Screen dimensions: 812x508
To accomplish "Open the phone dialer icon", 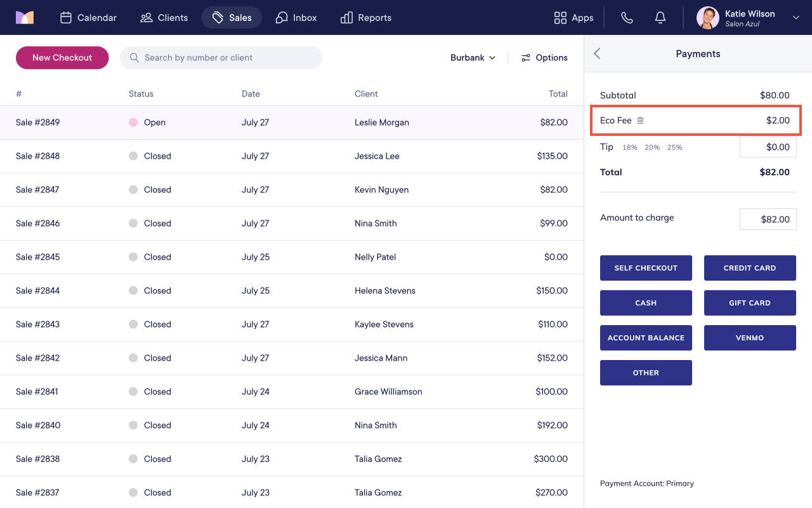I will click(x=627, y=18).
